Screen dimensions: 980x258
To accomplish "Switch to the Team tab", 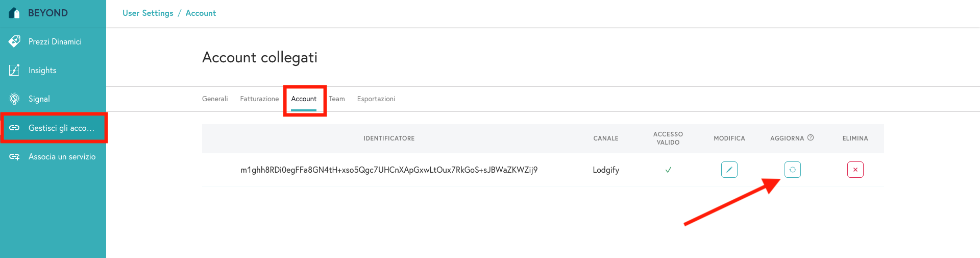I will point(337,99).
